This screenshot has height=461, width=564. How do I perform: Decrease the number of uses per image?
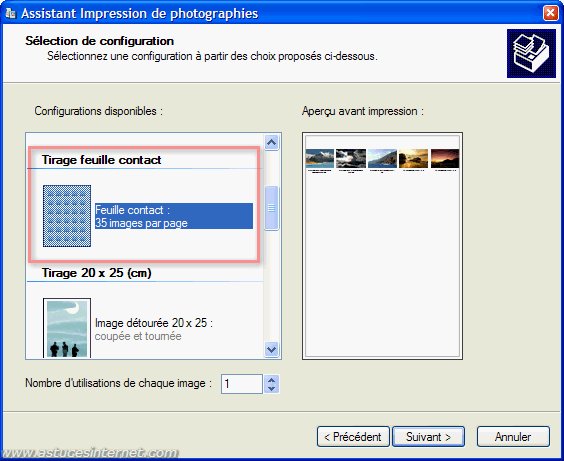272,389
